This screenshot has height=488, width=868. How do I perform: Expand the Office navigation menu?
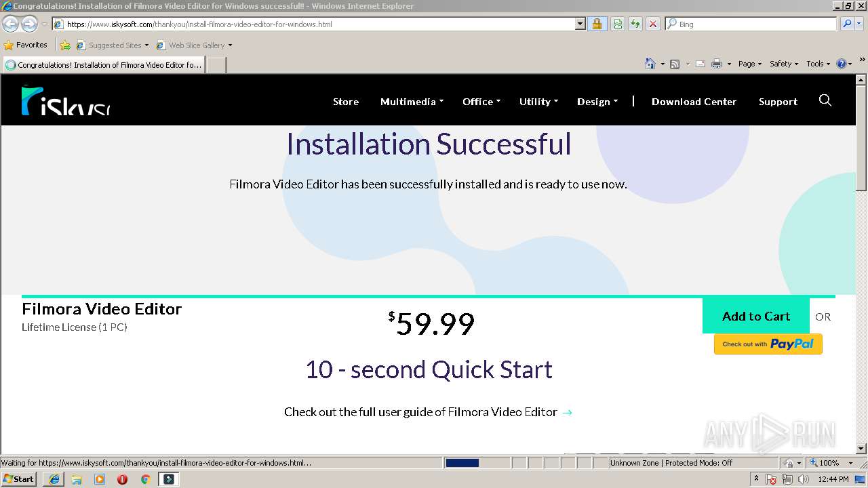(481, 102)
